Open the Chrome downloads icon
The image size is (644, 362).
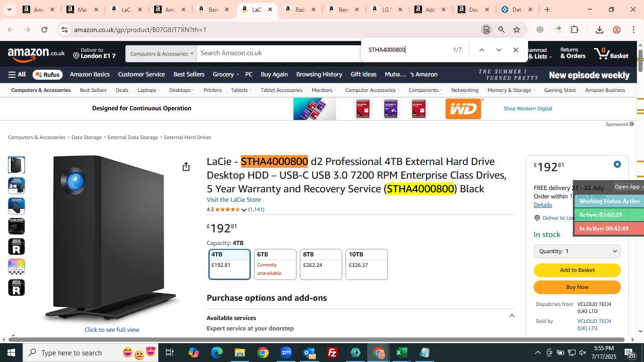point(600,30)
